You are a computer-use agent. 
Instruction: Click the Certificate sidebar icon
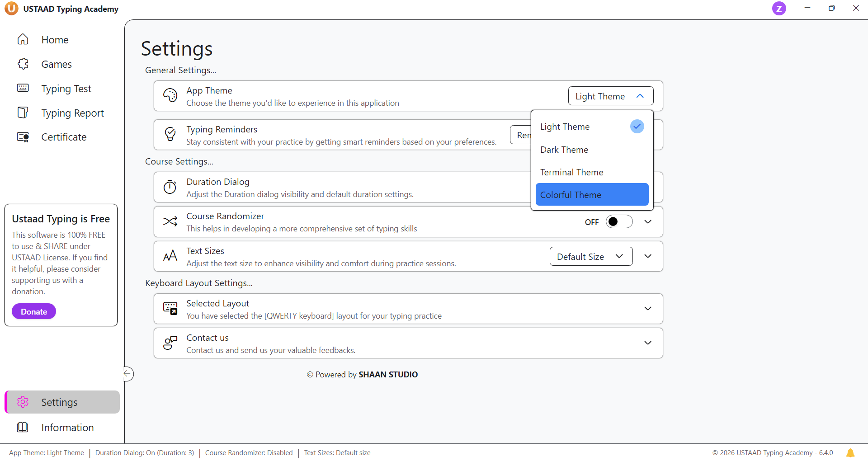[23, 137]
